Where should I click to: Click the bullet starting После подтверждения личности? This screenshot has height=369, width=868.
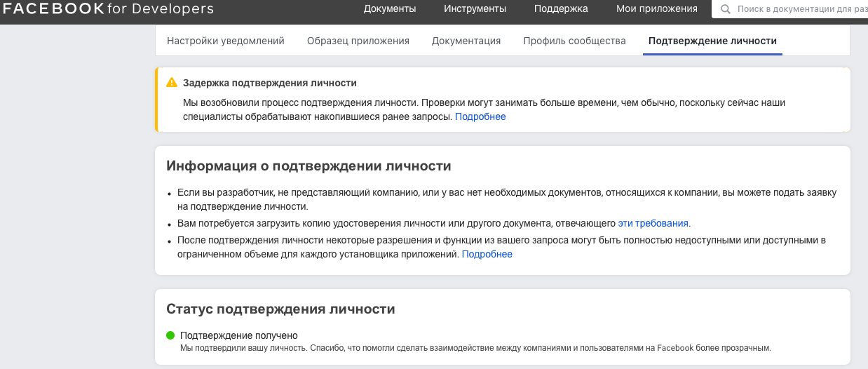pos(501,247)
